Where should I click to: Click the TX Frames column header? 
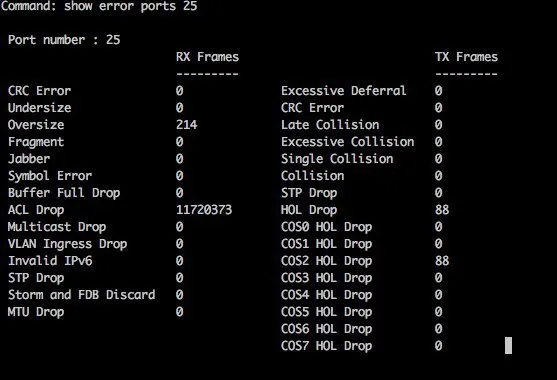[466, 57]
